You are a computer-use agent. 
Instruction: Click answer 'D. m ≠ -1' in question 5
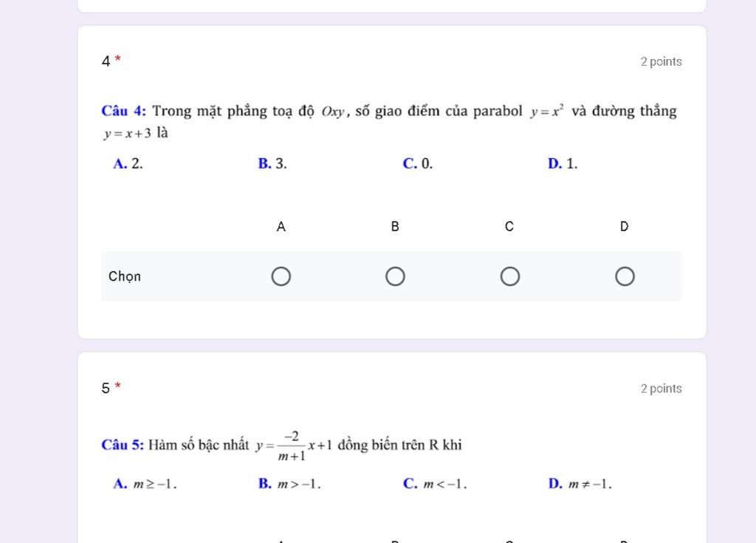pyautogui.click(x=580, y=484)
